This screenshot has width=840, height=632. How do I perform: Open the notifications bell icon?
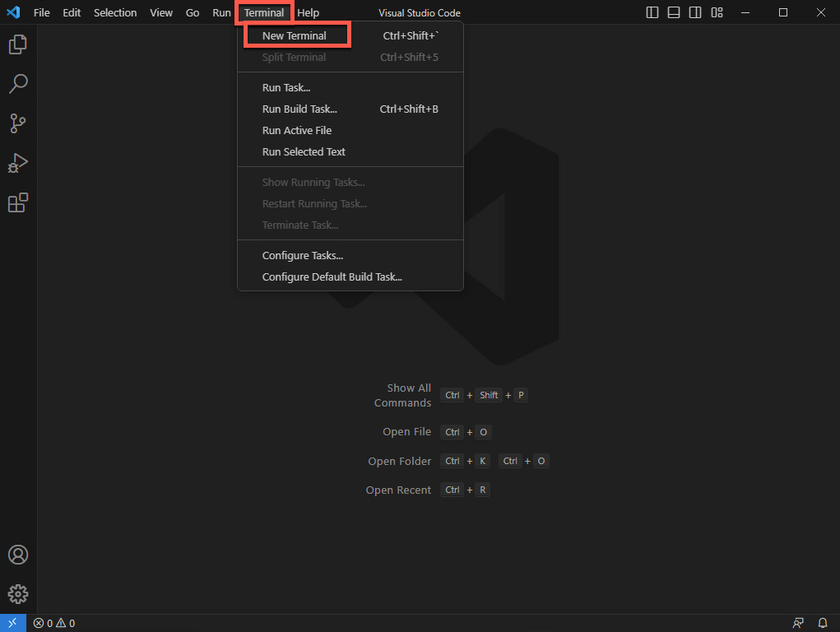coord(822,623)
